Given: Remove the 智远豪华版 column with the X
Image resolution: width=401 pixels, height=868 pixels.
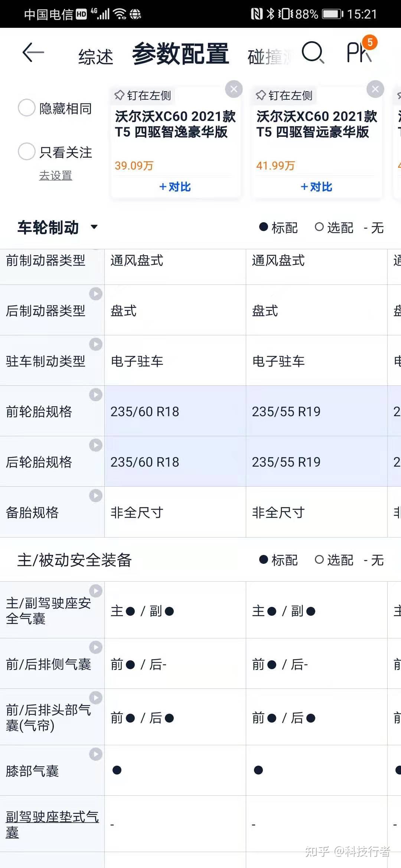Looking at the screenshot, I should point(375,89).
